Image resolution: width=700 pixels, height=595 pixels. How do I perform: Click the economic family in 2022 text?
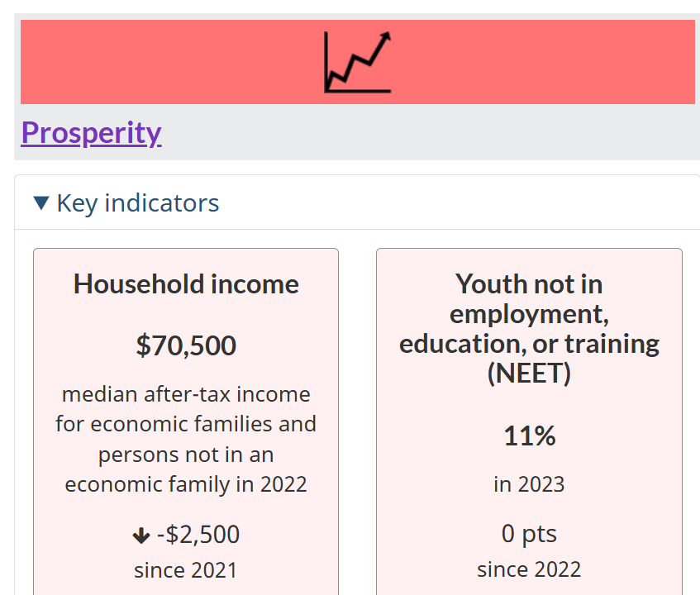pos(186,484)
